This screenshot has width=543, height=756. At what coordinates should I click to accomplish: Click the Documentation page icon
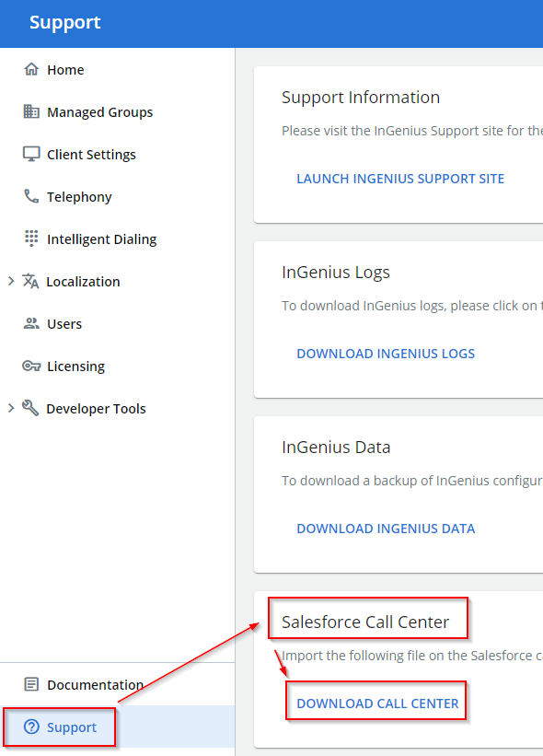point(31,684)
